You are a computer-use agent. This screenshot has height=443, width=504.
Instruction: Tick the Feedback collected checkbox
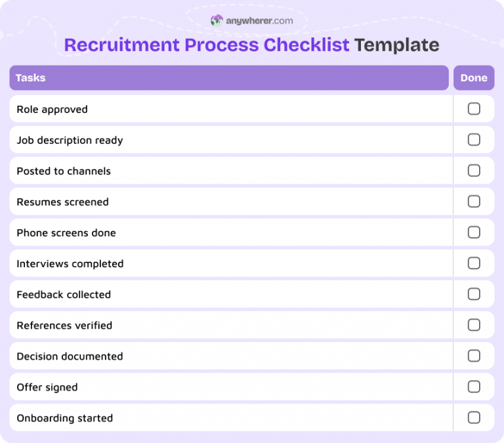tap(474, 294)
